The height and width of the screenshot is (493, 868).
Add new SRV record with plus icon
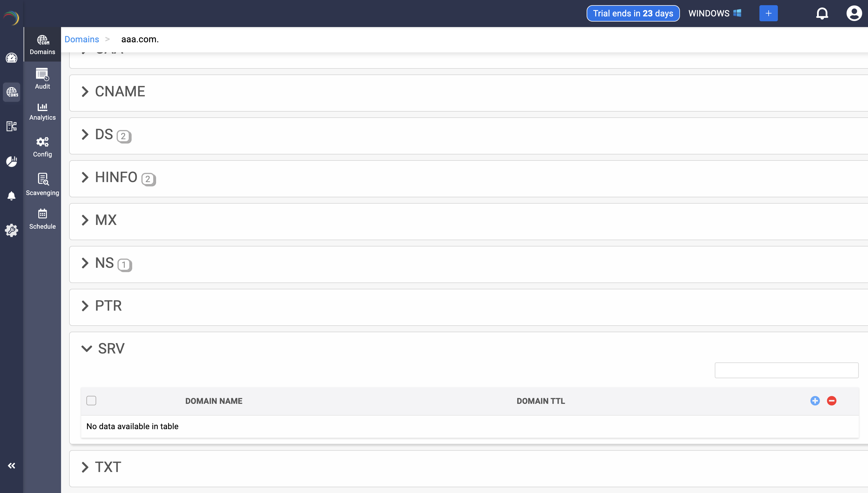(815, 401)
